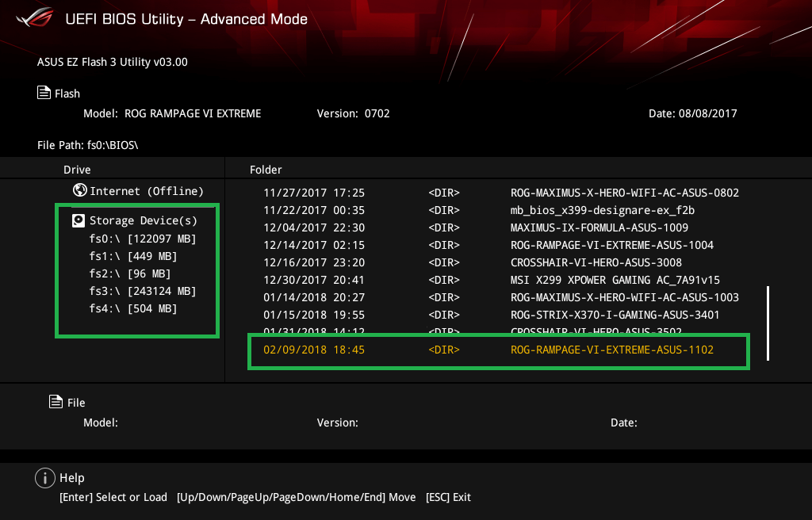Click ASUS EZ Flash 3 Utility title
This screenshot has width=812, height=520.
pyautogui.click(x=113, y=62)
